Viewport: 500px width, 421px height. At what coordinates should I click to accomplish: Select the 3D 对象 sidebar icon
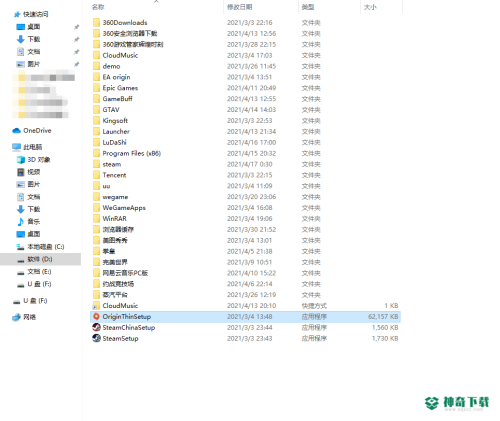(21, 160)
